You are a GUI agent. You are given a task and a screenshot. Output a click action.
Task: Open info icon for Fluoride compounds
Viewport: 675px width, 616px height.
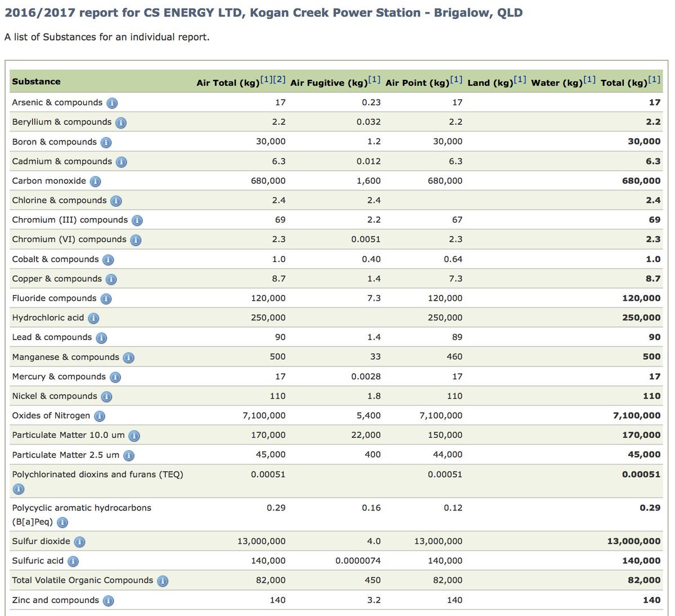[x=106, y=299]
